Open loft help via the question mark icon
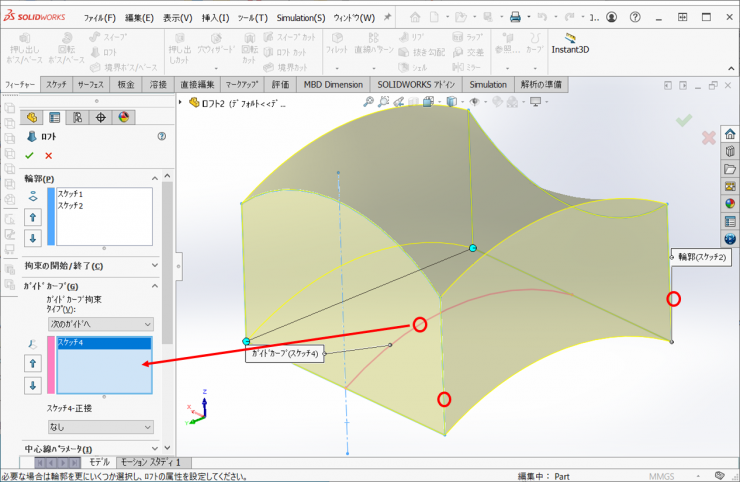This screenshot has height=482, width=740. (161, 136)
